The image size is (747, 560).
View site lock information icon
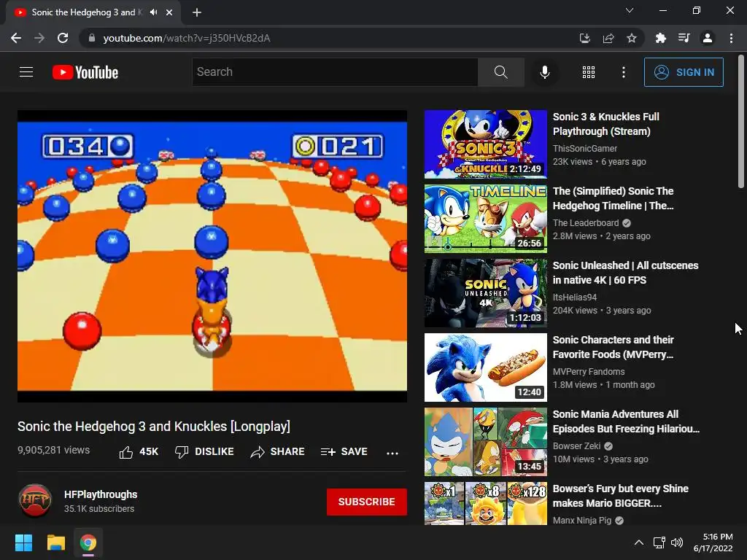point(92,38)
